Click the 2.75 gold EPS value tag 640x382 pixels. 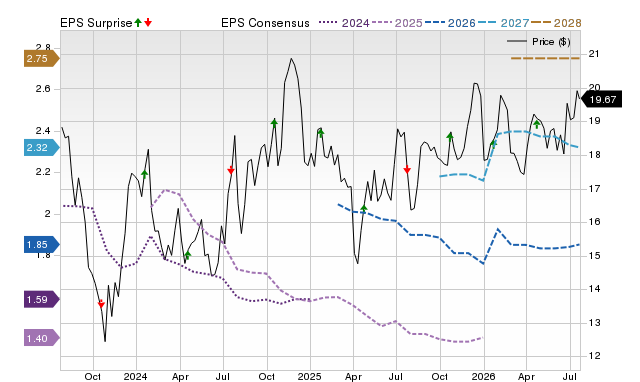pyautogui.click(x=41, y=58)
